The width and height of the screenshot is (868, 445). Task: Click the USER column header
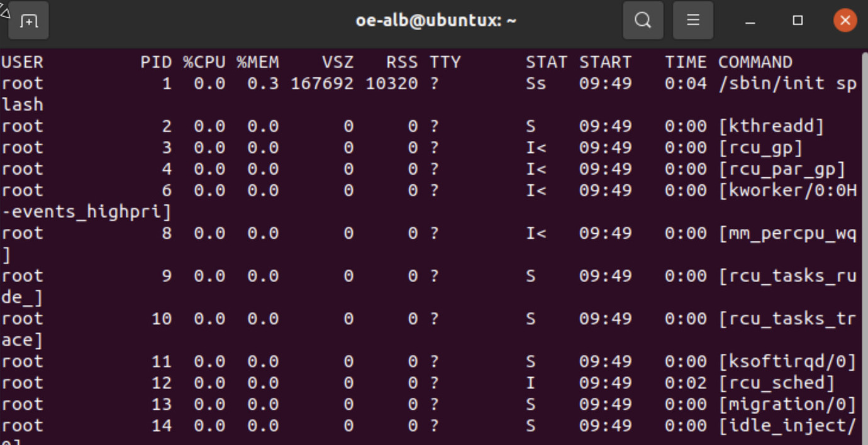click(21, 62)
